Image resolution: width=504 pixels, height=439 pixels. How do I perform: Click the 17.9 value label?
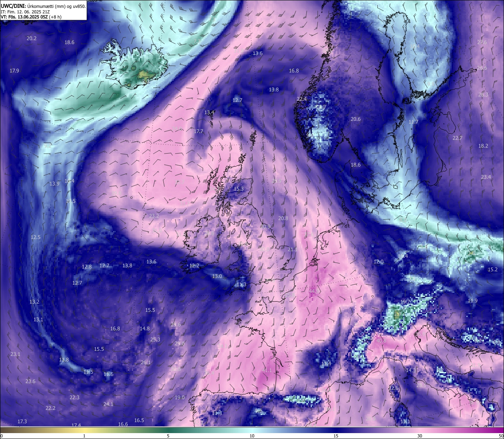[x=14, y=70]
